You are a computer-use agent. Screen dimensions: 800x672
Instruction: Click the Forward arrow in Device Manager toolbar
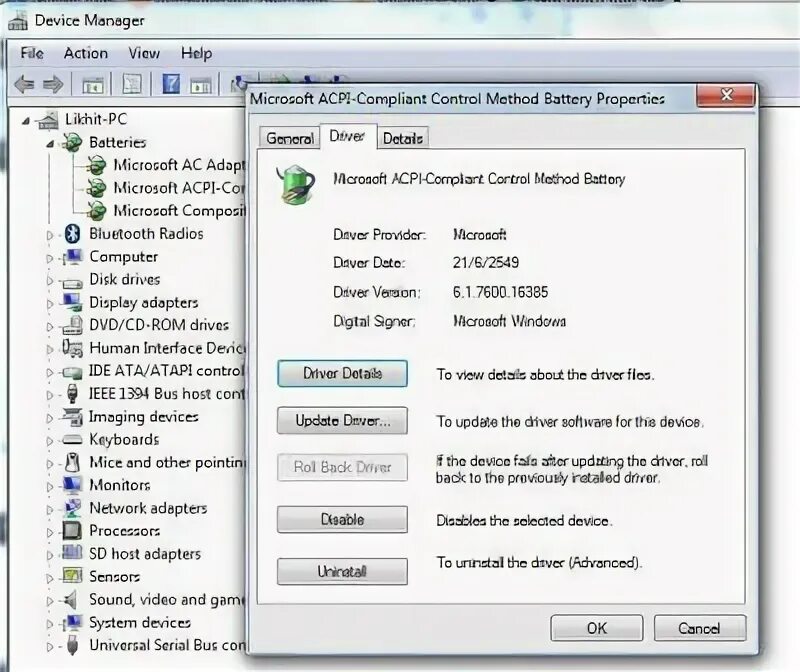click(x=53, y=84)
